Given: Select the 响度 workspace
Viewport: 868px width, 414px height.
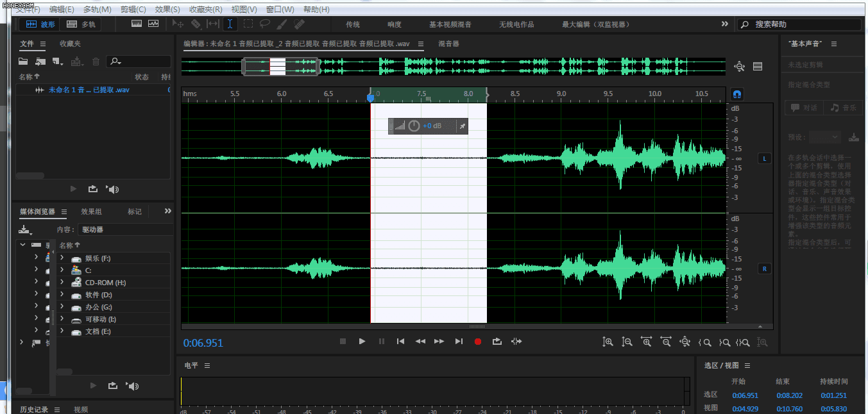Looking at the screenshot, I should (395, 24).
